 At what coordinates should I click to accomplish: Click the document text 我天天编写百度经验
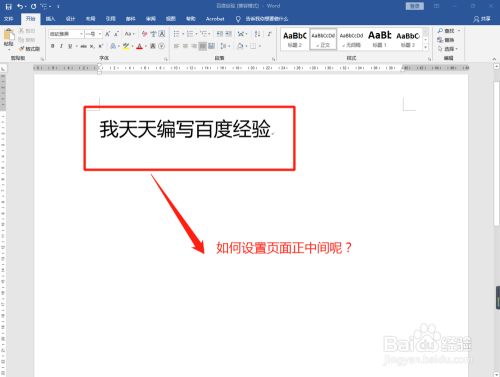pos(185,129)
